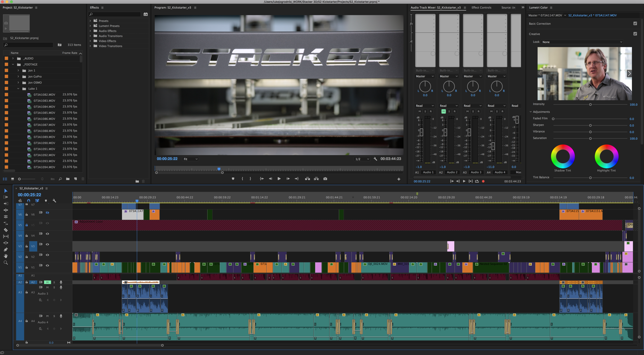The image size is (644, 355).
Task: Open the Program monitor button editor plus
Action: click(399, 179)
